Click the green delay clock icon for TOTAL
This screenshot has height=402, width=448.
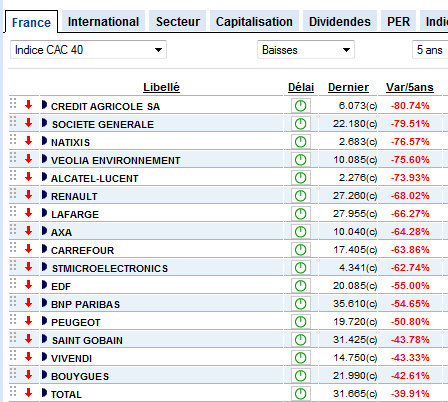click(x=301, y=394)
